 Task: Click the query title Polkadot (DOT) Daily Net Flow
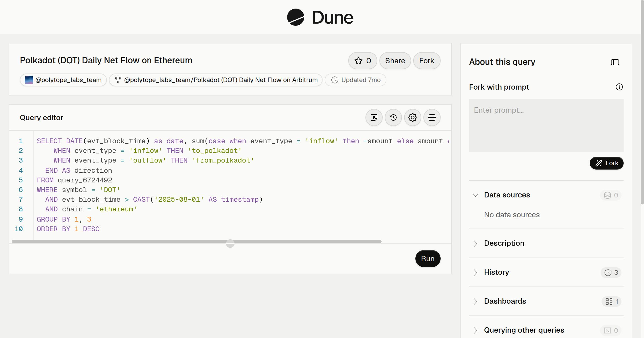[106, 60]
